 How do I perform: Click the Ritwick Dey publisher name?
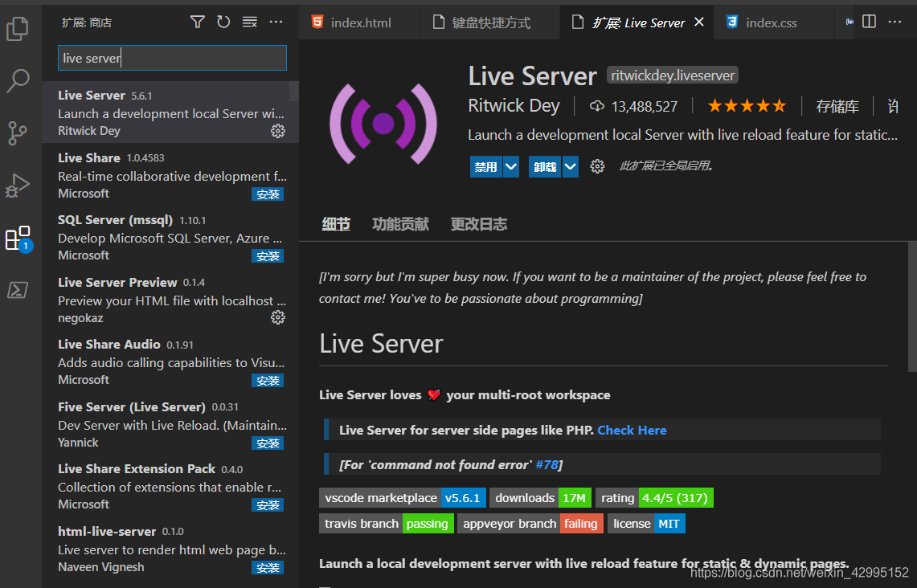point(514,106)
